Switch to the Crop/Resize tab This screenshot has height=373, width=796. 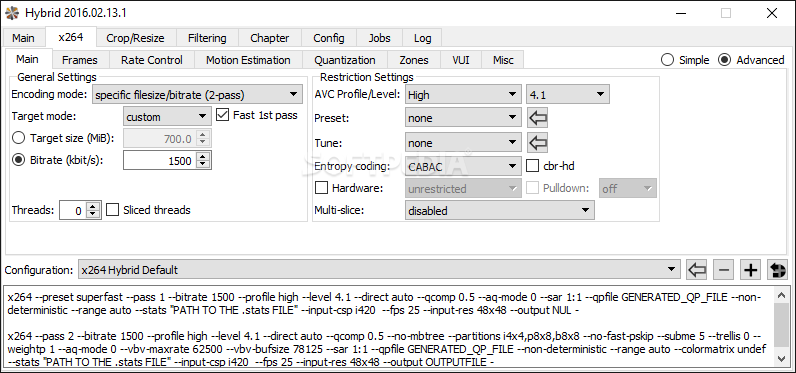[x=135, y=38]
